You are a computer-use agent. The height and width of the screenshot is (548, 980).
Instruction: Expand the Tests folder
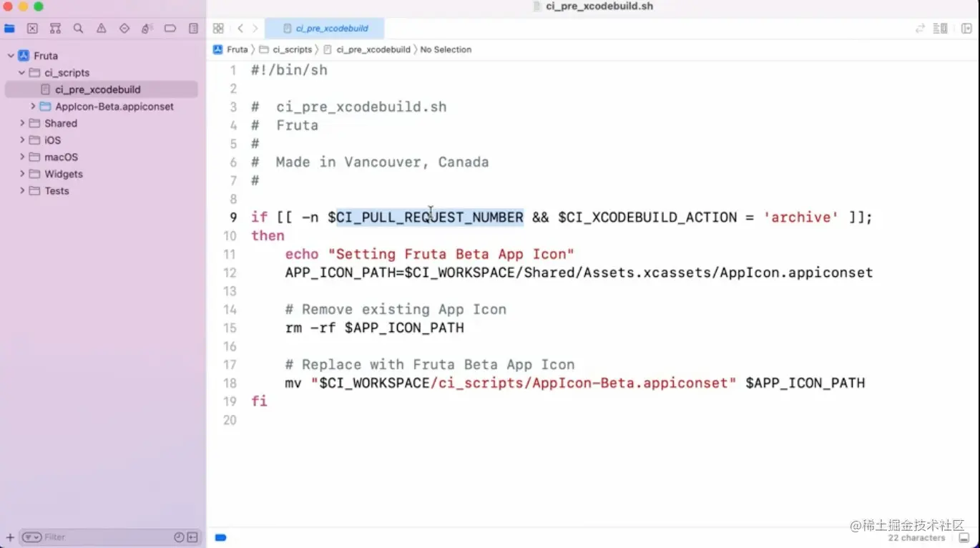(x=22, y=191)
